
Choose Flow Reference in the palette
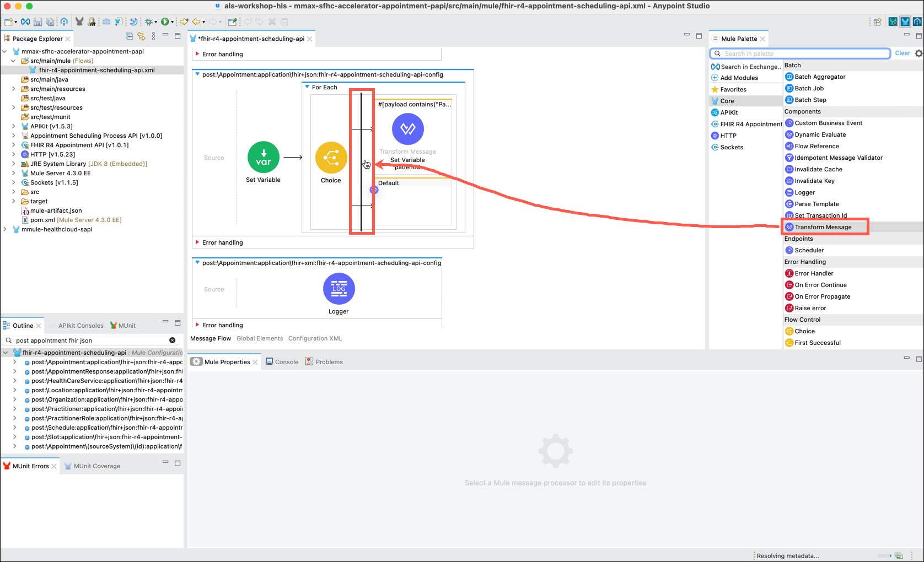(816, 146)
